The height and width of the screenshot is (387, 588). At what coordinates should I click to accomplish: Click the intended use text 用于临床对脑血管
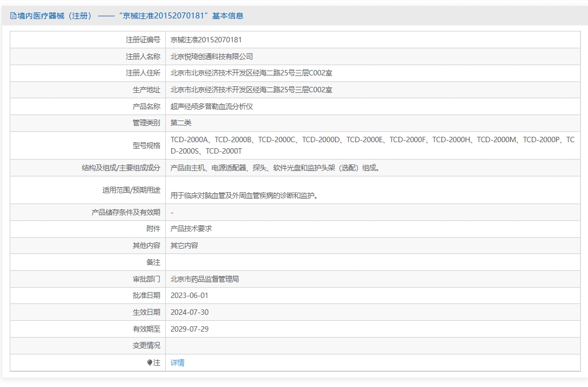pos(245,195)
